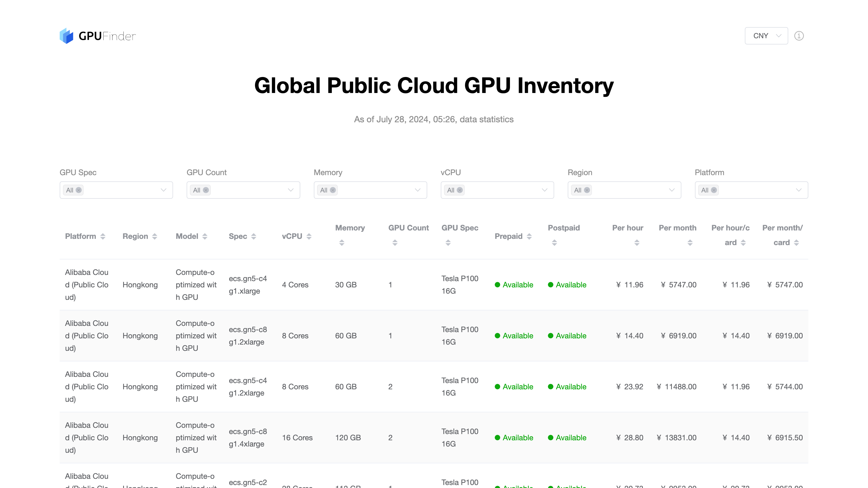Click the 120 GB memory cell

click(x=348, y=438)
